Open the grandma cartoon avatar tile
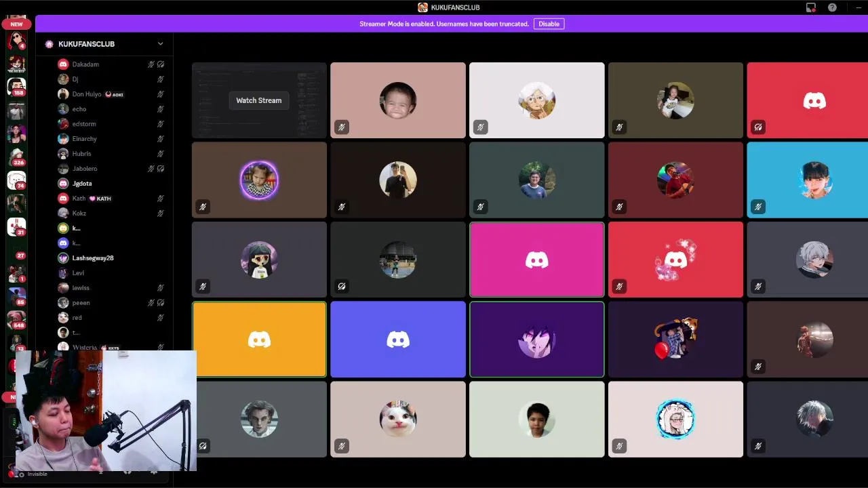 point(536,100)
